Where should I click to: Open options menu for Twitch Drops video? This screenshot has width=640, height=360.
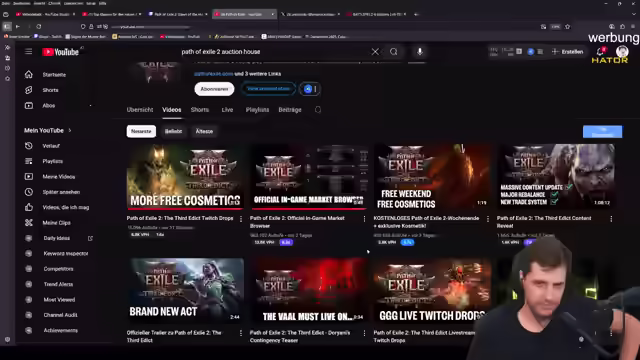click(x=241, y=219)
